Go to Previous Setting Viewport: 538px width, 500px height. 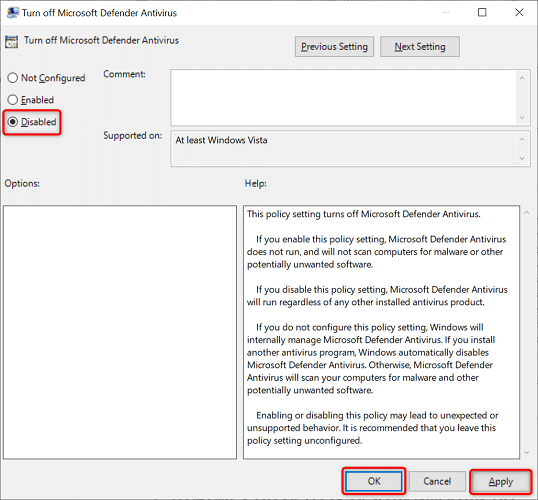tap(334, 47)
